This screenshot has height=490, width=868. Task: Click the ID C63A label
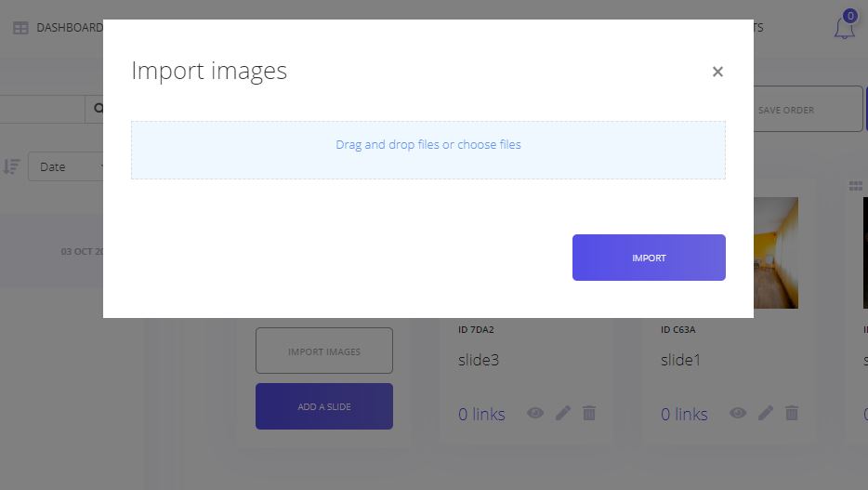click(x=677, y=329)
